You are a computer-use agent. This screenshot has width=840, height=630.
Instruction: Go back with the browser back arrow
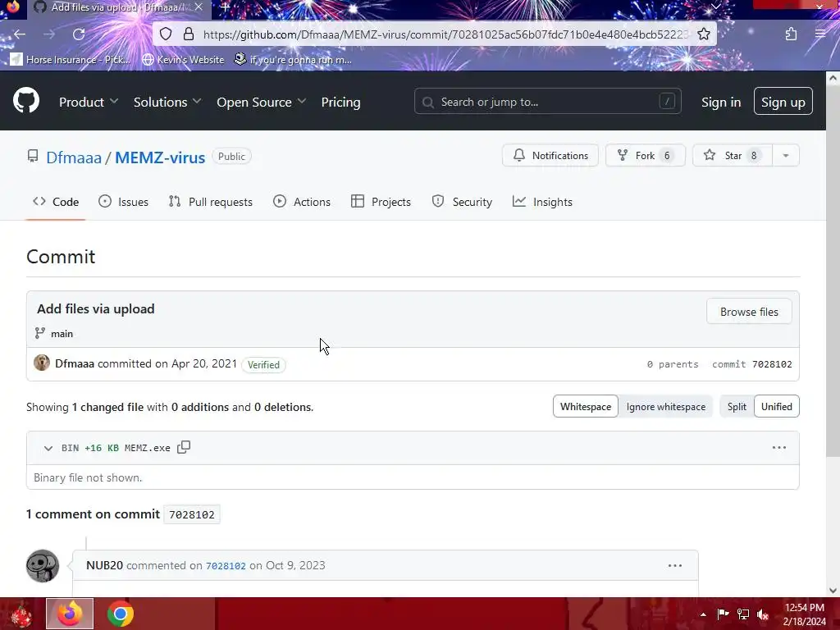(x=20, y=34)
